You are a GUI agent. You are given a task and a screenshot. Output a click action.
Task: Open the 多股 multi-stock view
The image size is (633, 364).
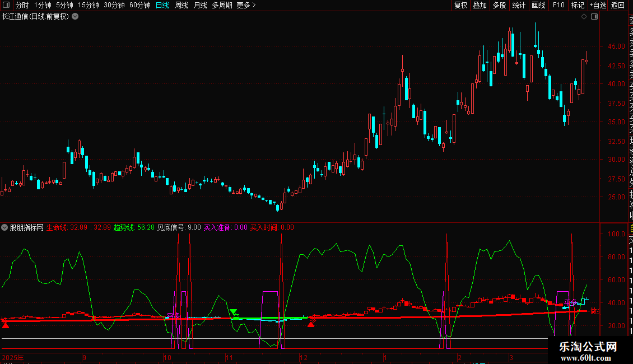pos(499,5)
